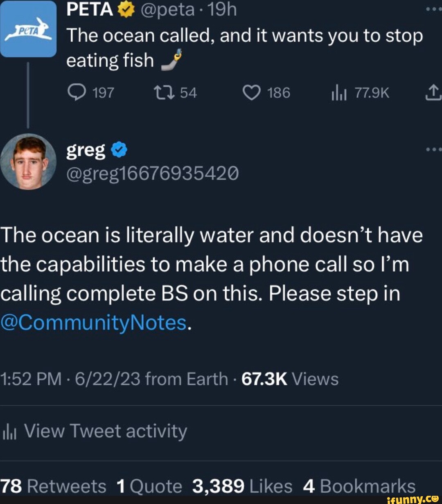442x504 pixels.
Task: View the 1 Quote tweet
Action: 149,486
